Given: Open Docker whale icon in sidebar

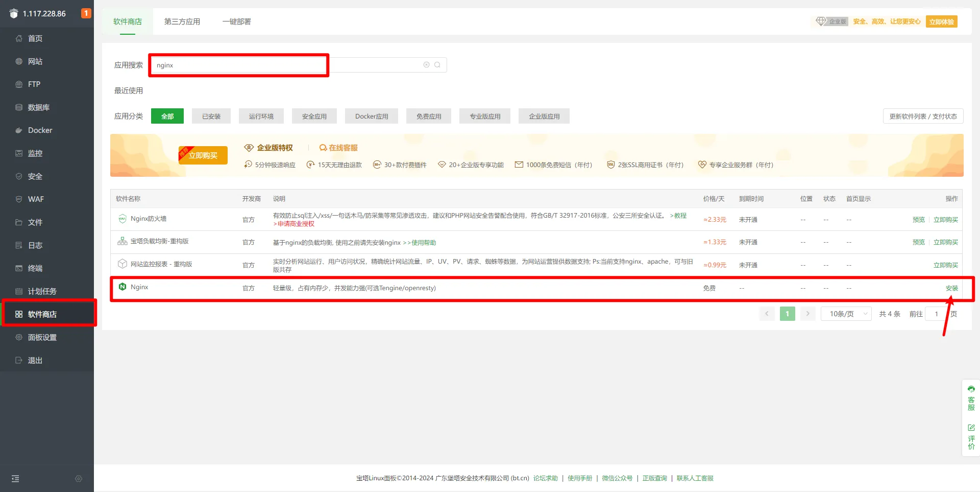Looking at the screenshot, I should pyautogui.click(x=19, y=130).
